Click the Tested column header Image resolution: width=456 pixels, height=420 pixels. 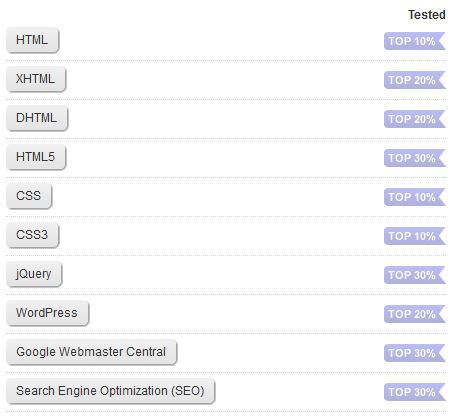click(x=427, y=15)
